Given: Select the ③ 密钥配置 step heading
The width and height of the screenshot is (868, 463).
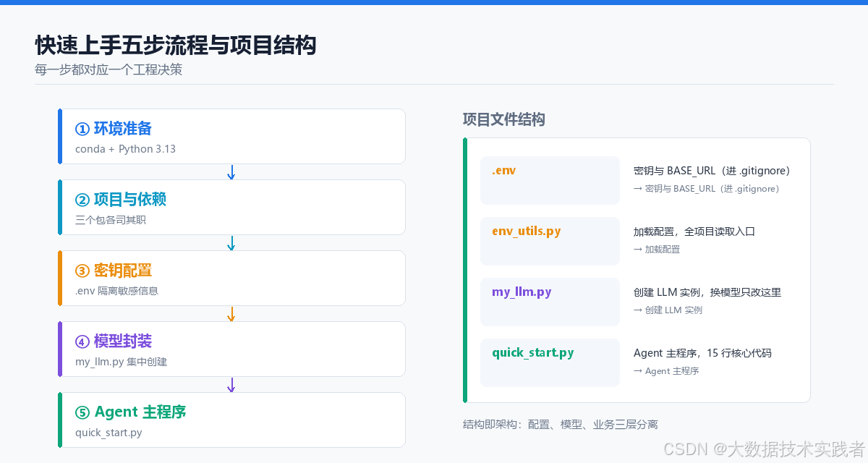Looking at the screenshot, I should click(x=114, y=271).
